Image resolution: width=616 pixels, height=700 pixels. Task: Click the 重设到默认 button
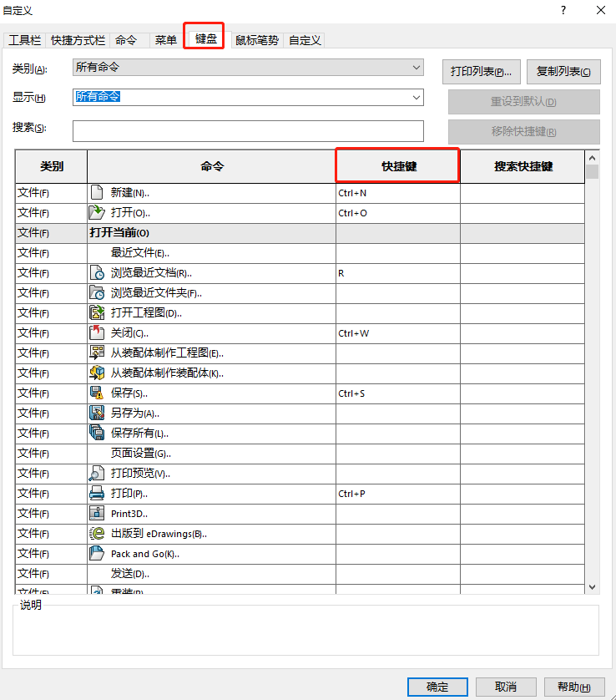click(x=523, y=102)
